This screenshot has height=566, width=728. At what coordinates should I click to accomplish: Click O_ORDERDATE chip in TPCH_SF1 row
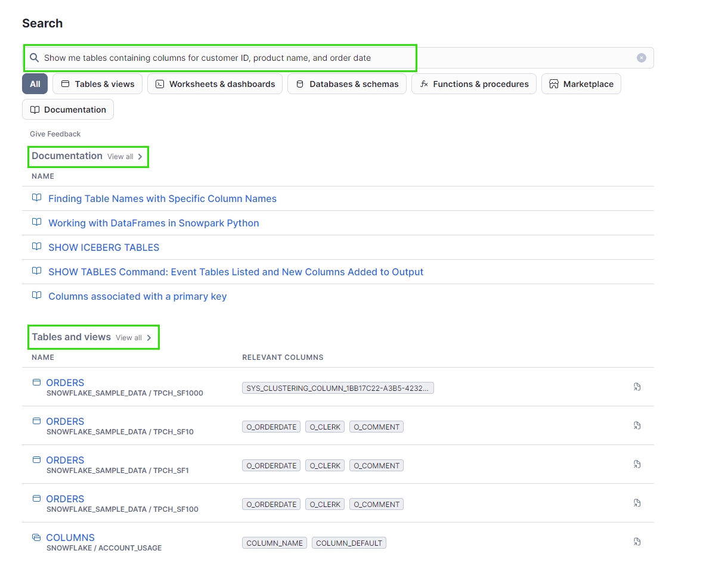coord(271,465)
